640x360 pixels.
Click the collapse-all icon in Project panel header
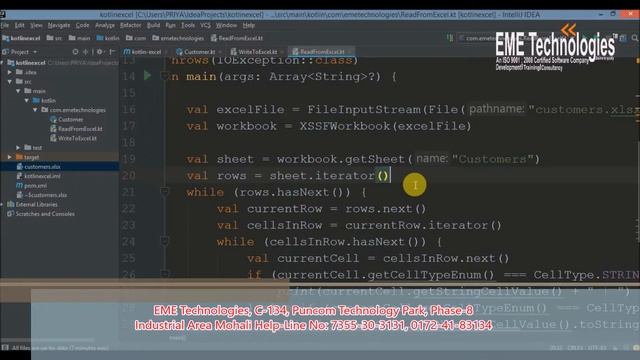pyautogui.click(x=85, y=52)
